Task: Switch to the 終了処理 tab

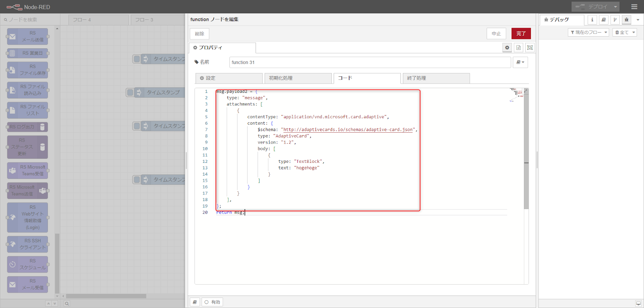Action: [436, 78]
